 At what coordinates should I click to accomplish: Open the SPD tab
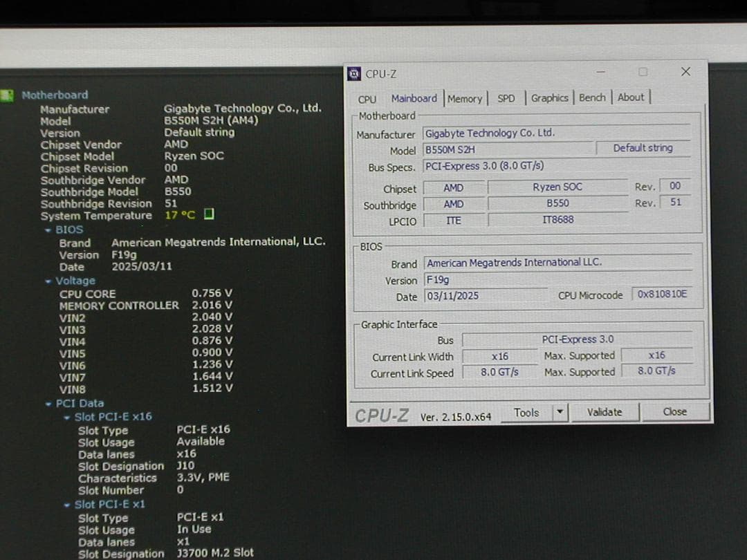[506, 98]
